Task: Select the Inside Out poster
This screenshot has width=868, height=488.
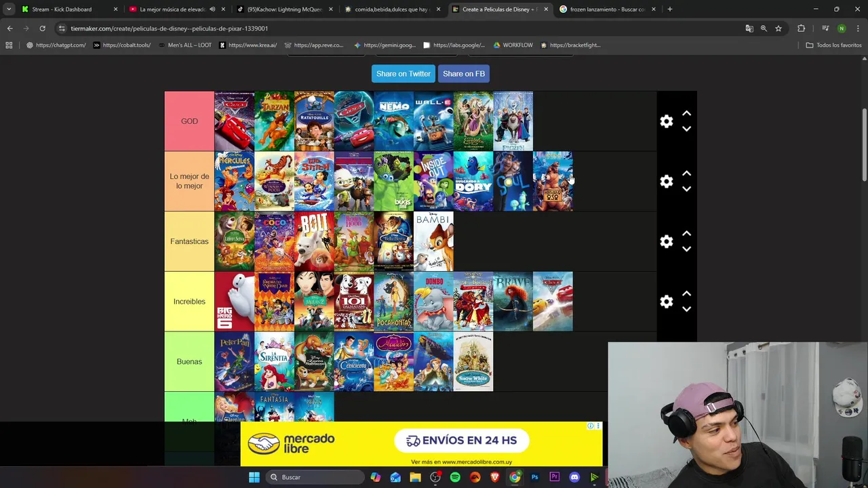Action: pyautogui.click(x=433, y=181)
